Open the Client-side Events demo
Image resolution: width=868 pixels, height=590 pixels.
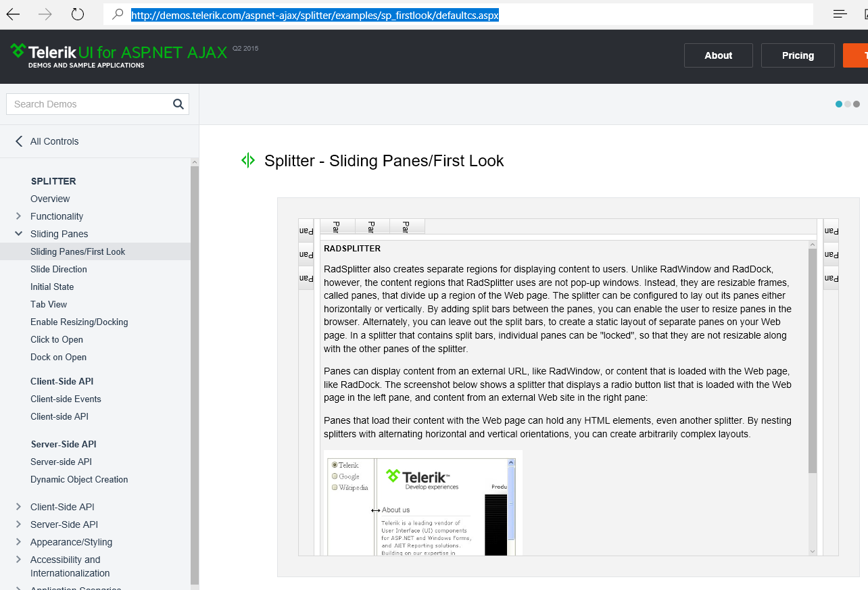coord(66,399)
